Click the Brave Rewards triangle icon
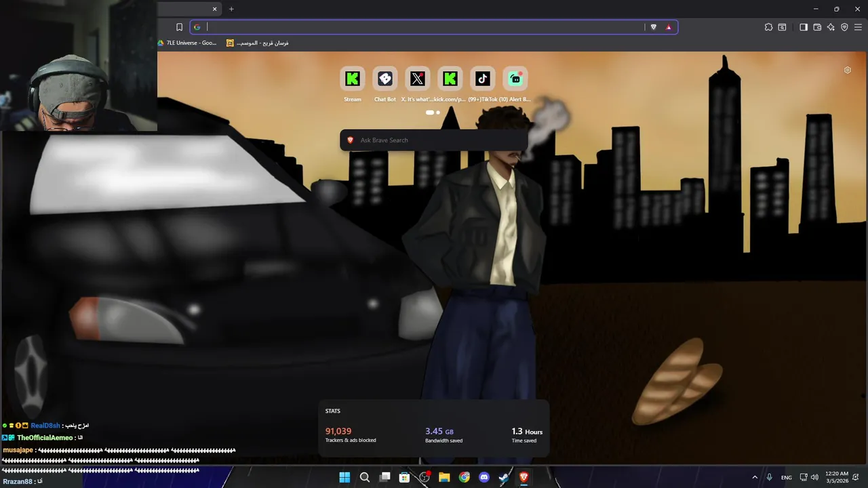The image size is (868, 488). [669, 27]
